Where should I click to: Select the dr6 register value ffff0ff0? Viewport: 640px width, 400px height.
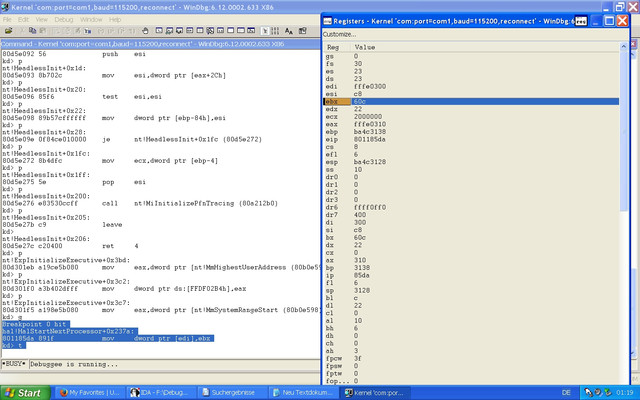pyautogui.click(x=369, y=207)
